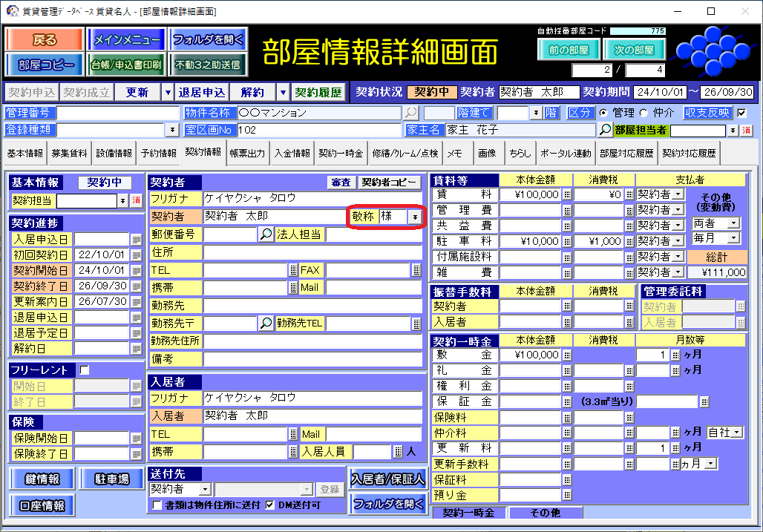The image size is (763, 532).
Task: Click the magnifier icon beside 郵便番号 field
Action: 266,234
